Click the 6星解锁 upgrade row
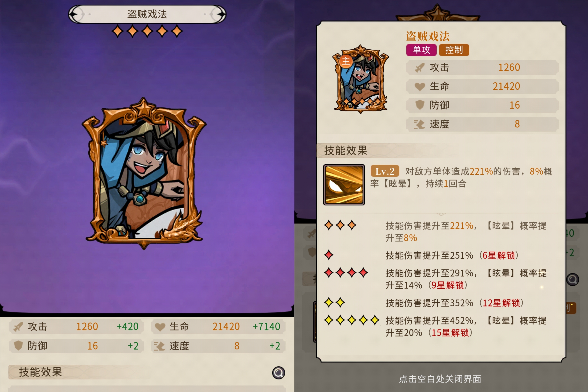Viewport: 588px width, 392px height. pos(441,255)
